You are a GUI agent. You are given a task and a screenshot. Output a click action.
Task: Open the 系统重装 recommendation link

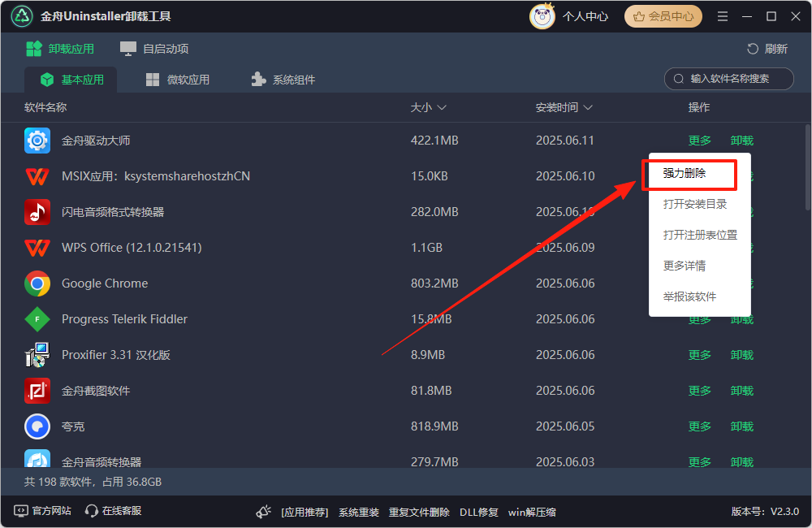(358, 513)
